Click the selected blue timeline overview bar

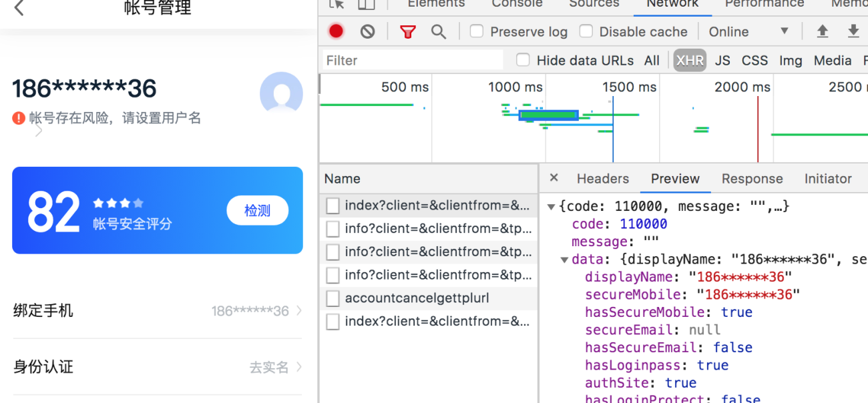pos(548,115)
